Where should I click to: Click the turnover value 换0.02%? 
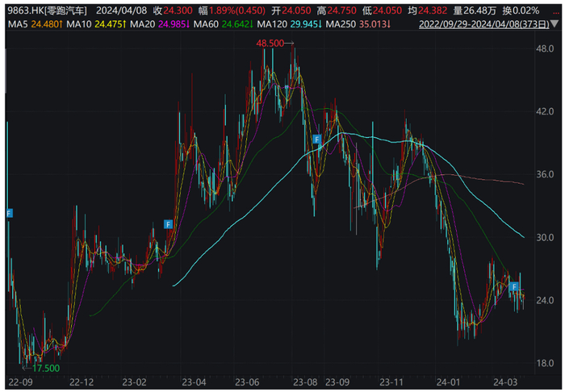[521, 10]
